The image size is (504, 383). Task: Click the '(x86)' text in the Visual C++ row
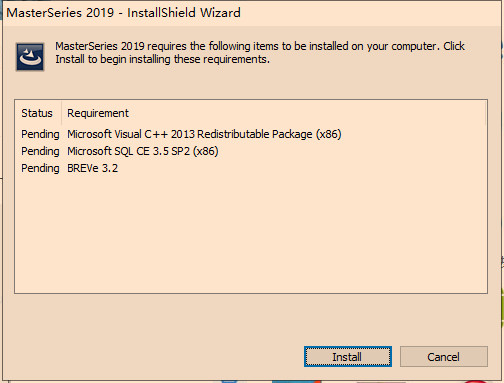[x=329, y=134]
